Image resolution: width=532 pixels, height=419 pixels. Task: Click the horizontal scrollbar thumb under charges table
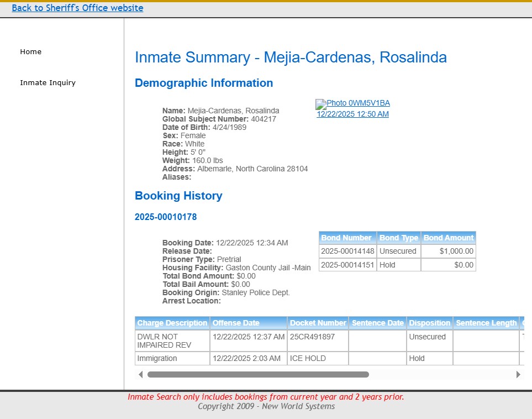pyautogui.click(x=258, y=374)
